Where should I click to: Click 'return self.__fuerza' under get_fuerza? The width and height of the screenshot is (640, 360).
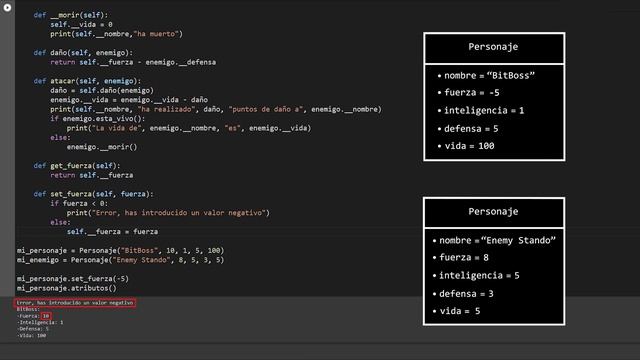click(92, 175)
